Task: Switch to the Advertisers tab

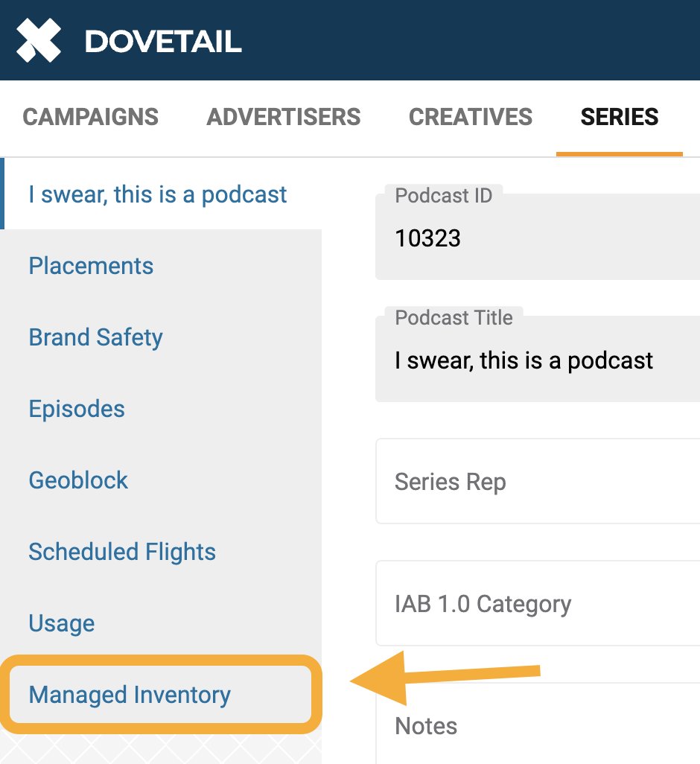Action: pyautogui.click(x=284, y=117)
